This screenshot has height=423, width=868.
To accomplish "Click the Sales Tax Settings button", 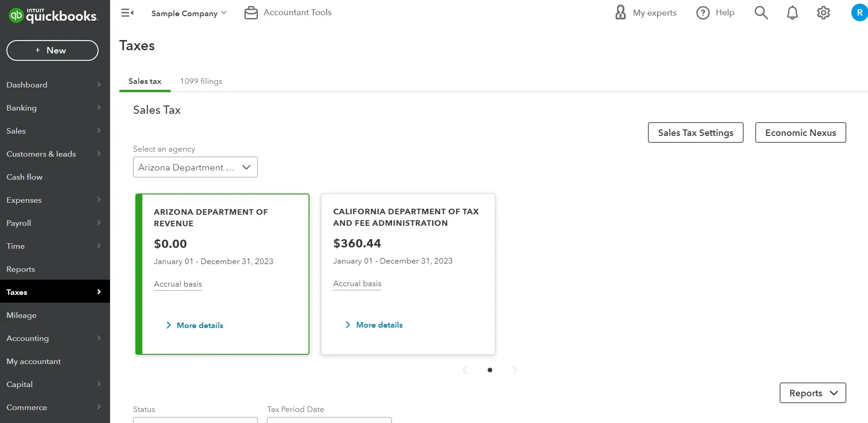I will (695, 133).
